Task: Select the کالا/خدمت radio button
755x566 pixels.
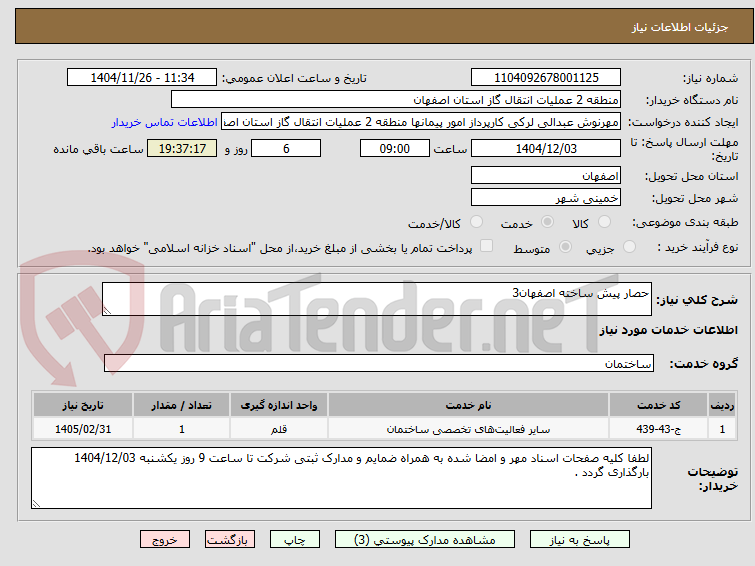Action: [476, 222]
